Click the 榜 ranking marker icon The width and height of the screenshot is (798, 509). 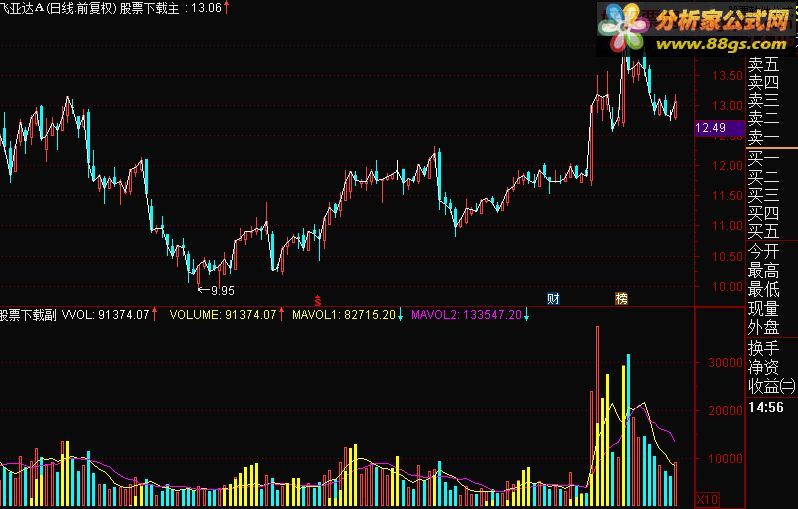click(x=621, y=299)
